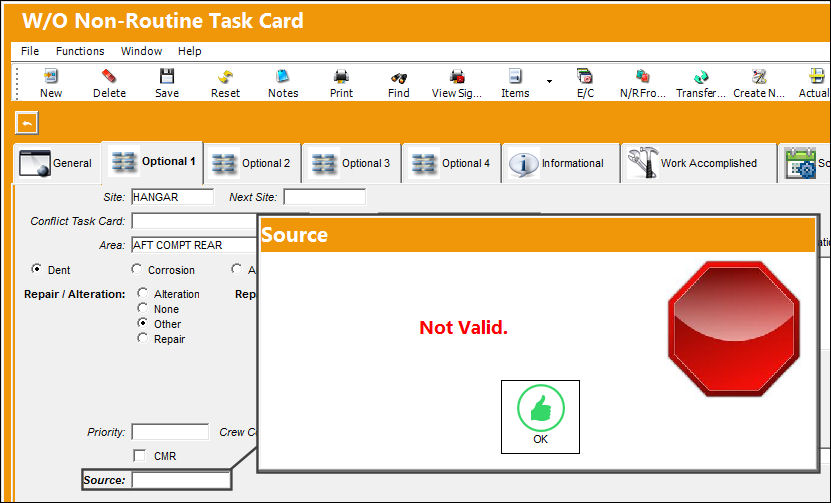831x503 pixels.
Task: Open the Functions menu
Action: [x=80, y=51]
